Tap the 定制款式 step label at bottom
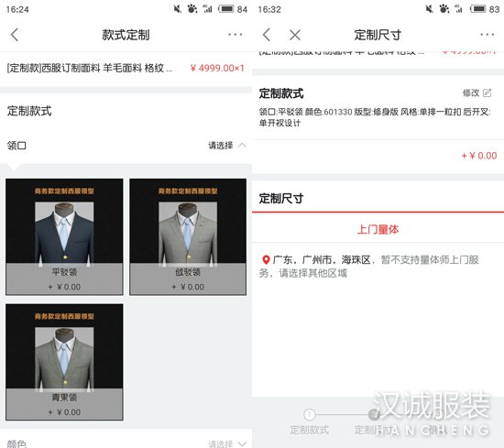This screenshot has width=504, height=448. pyautogui.click(x=310, y=430)
